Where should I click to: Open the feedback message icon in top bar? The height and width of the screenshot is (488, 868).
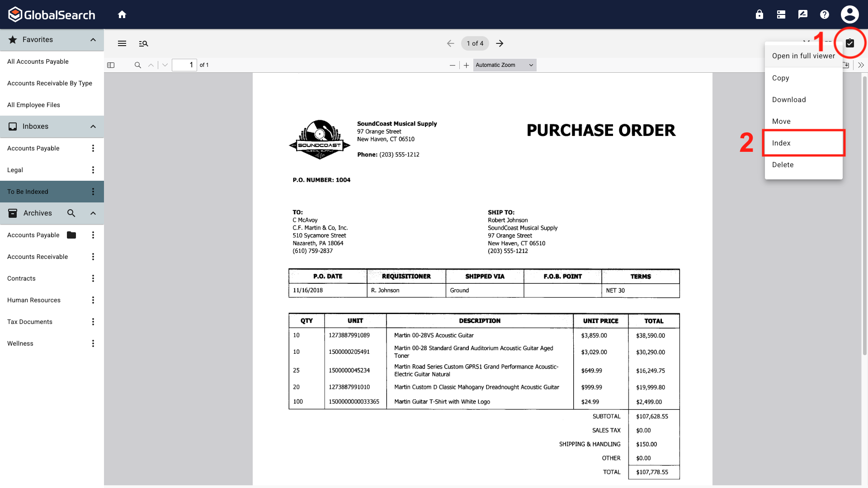click(802, 14)
